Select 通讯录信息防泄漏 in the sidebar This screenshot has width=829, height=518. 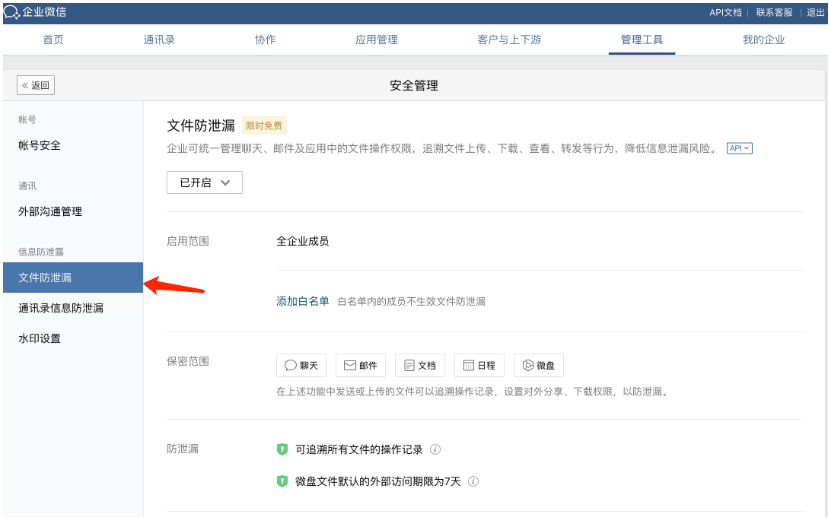point(61,308)
